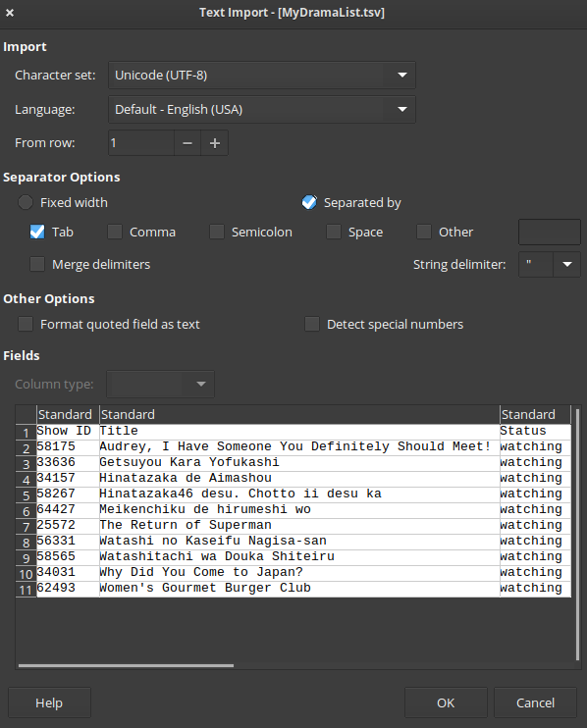Open the Character set dropdown
587x728 pixels.
click(262, 76)
